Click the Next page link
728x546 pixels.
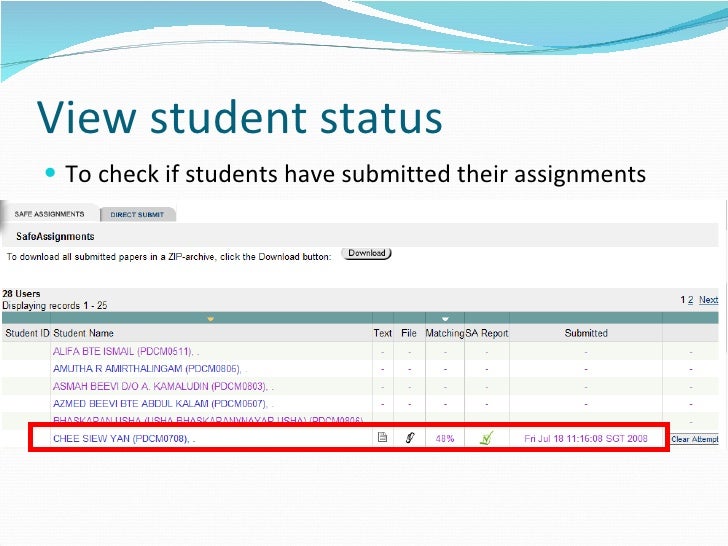708,300
